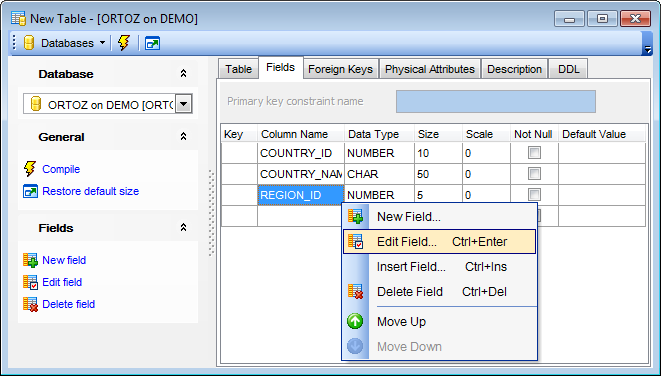Toggle Not Null for COUNTRY_NAME row

534,174
